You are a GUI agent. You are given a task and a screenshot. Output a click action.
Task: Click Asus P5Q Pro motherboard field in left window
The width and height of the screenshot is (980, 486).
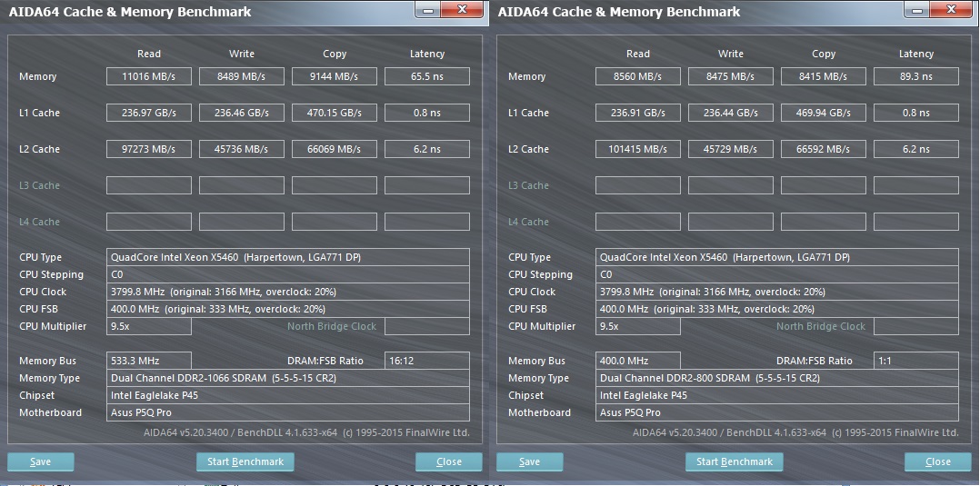point(287,412)
